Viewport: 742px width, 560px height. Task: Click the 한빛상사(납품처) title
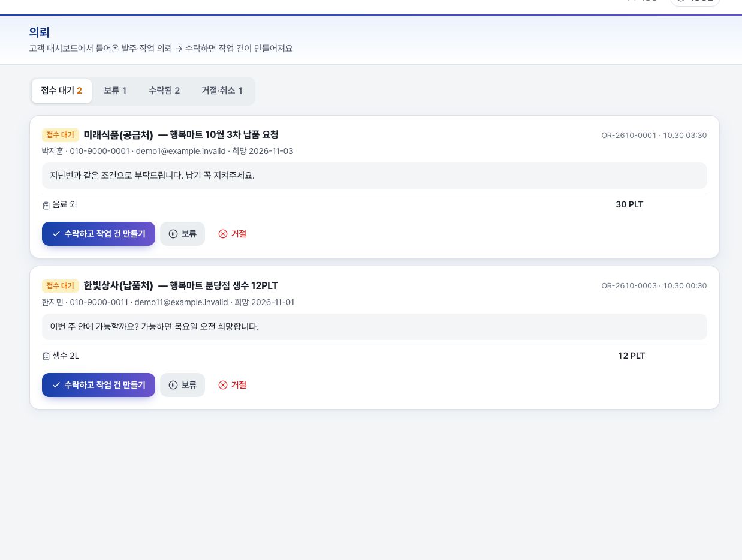click(x=118, y=286)
